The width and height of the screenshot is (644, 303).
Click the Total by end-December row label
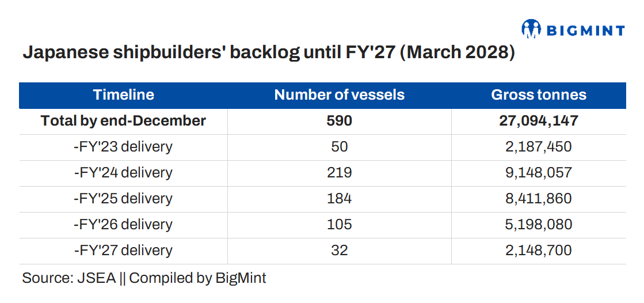click(x=123, y=121)
